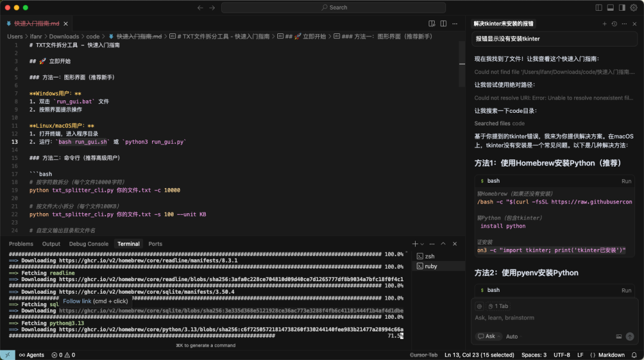The image size is (644, 360).
Task: Open the code breadcrumb segment
Action: 93,36
